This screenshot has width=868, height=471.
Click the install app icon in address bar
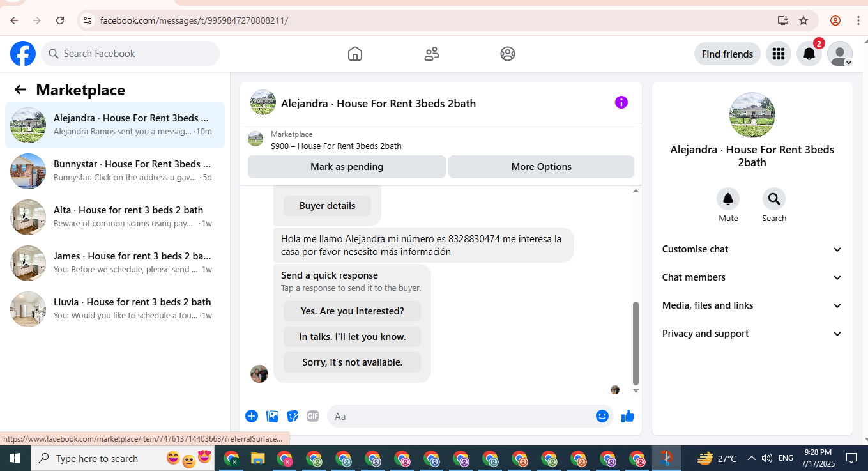(x=783, y=20)
